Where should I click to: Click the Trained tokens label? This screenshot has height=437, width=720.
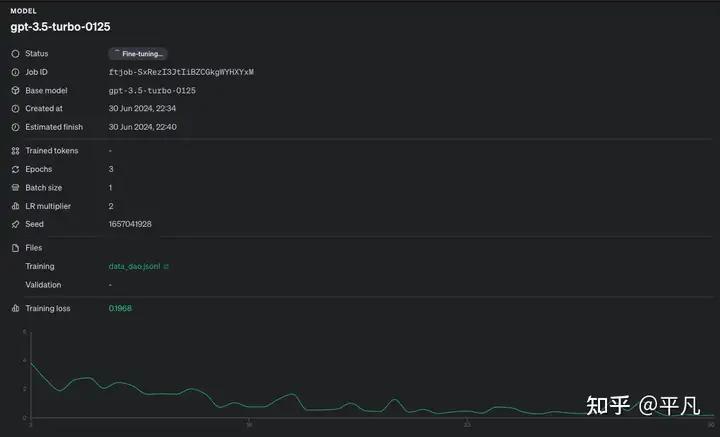(x=52, y=151)
